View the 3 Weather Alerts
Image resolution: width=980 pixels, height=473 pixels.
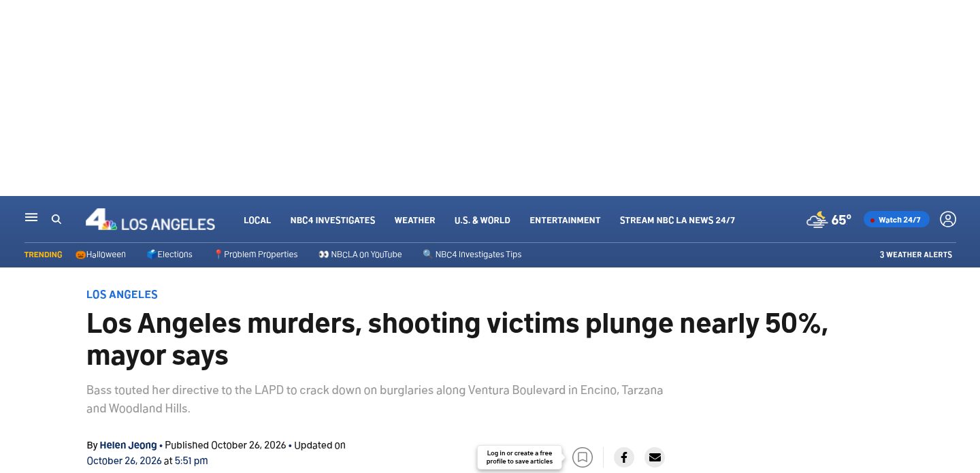coord(916,255)
